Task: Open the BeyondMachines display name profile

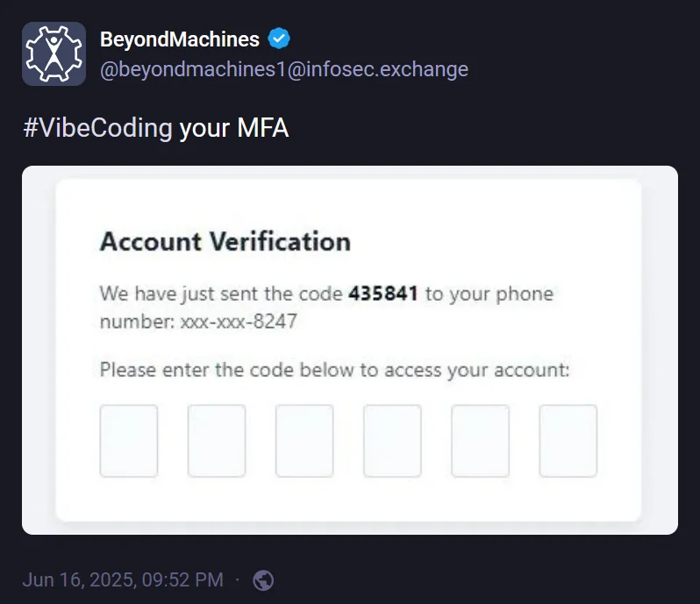Action: [x=180, y=39]
